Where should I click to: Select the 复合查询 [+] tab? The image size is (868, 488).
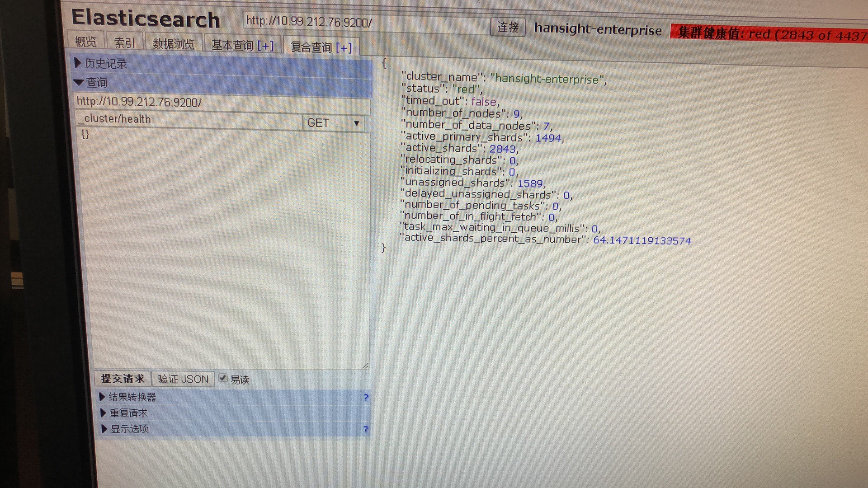(x=321, y=47)
